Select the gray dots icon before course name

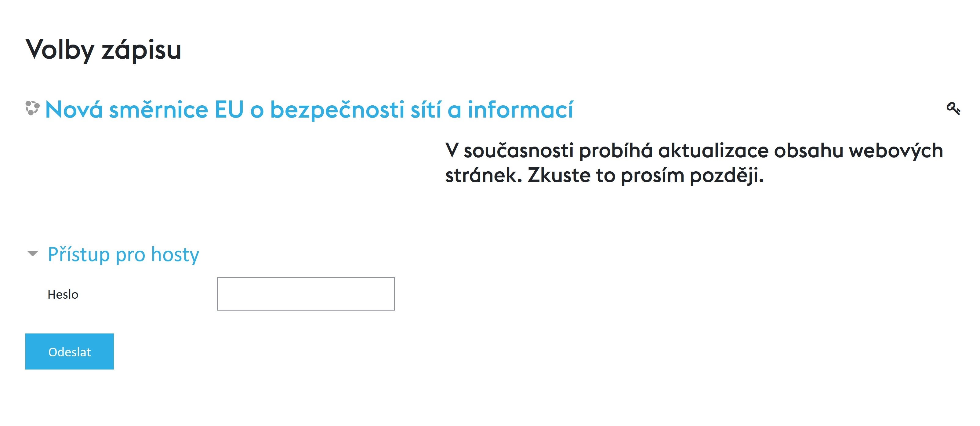point(32,108)
